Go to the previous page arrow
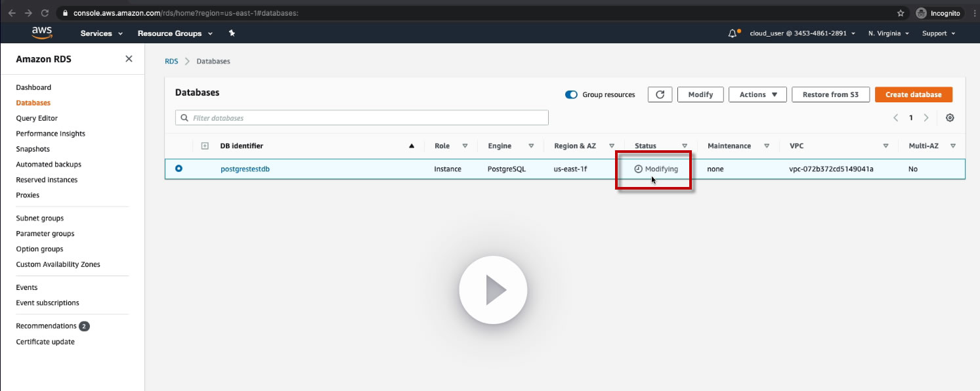Image resolution: width=980 pixels, height=391 pixels. pos(895,118)
